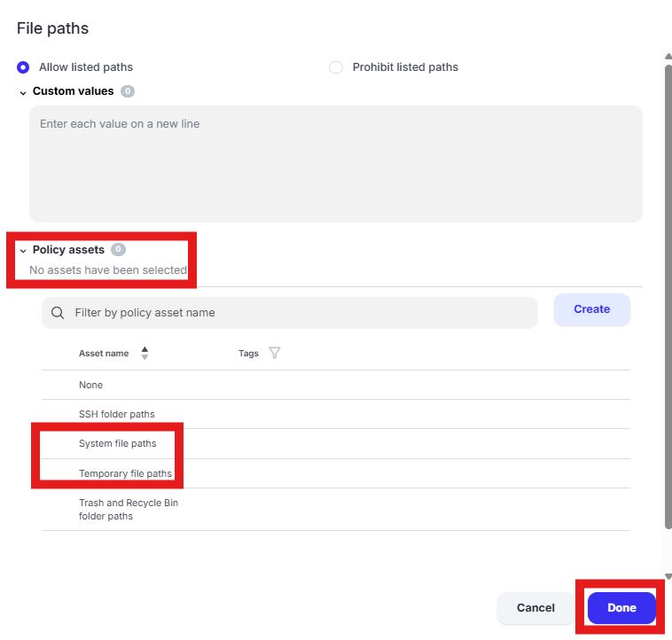Click the Create button
Screen dimensions: 672x640
click(592, 309)
